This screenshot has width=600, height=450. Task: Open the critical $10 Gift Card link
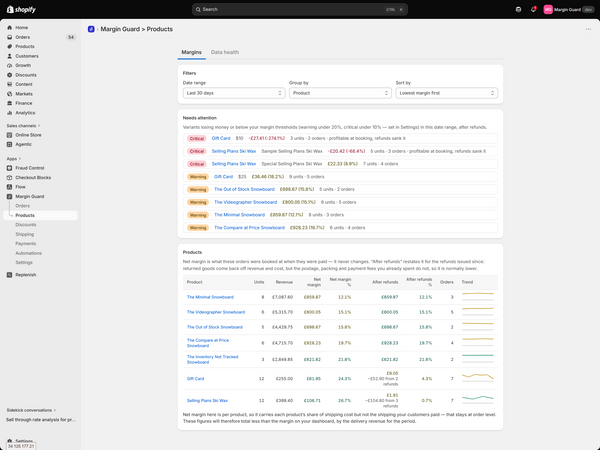point(221,139)
